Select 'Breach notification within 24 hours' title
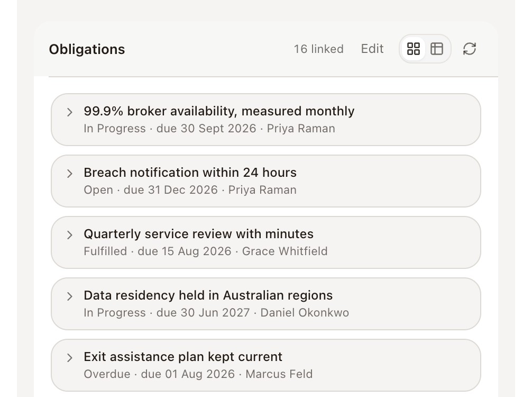 tap(190, 173)
